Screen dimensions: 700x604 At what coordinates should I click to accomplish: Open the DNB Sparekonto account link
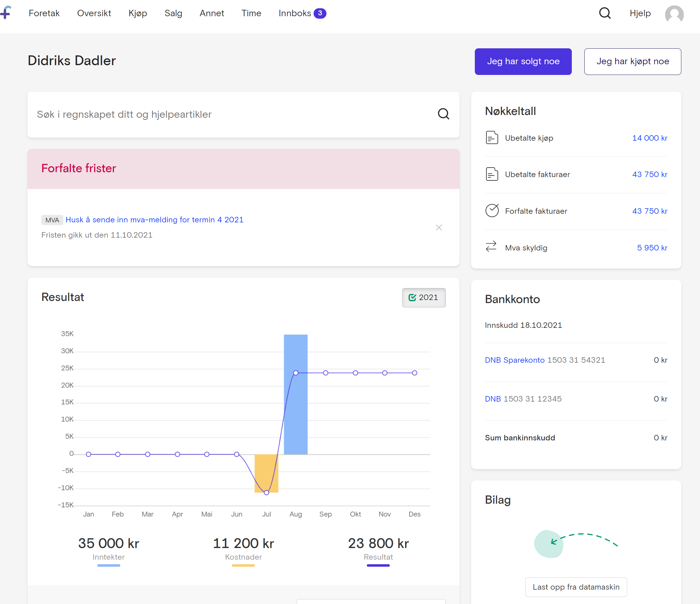point(515,360)
